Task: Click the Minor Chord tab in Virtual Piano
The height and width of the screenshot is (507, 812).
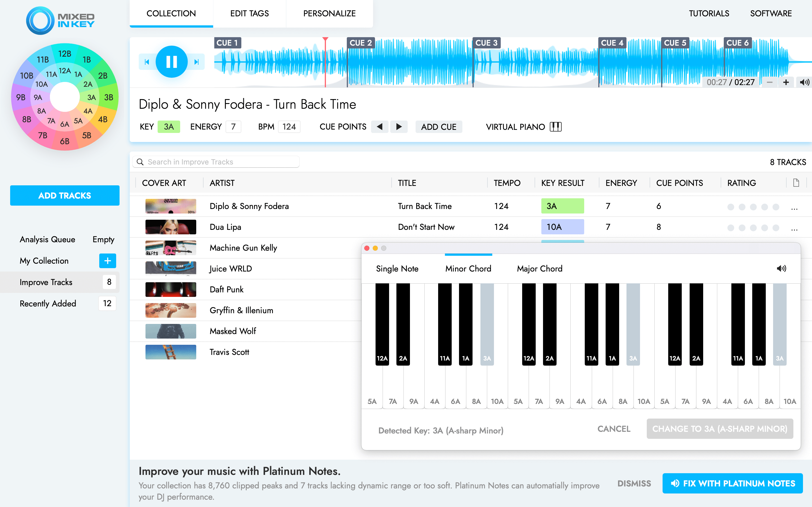Action: (468, 268)
